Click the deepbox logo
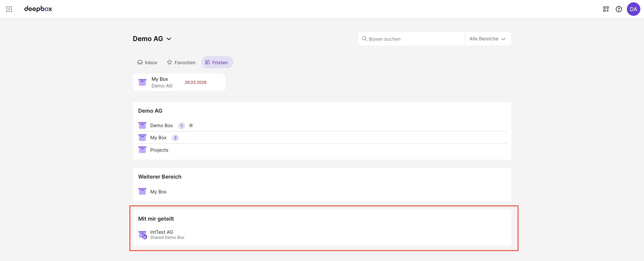Image resolution: width=644 pixels, height=261 pixels. coord(38,9)
